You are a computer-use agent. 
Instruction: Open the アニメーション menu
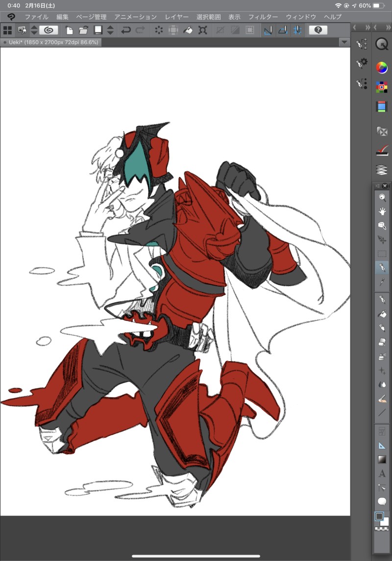pyautogui.click(x=136, y=17)
